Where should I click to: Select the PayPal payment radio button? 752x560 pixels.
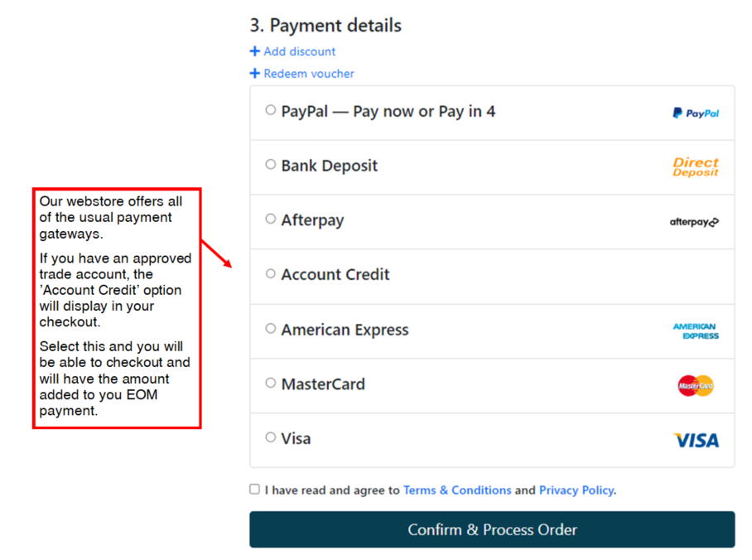pos(271,110)
